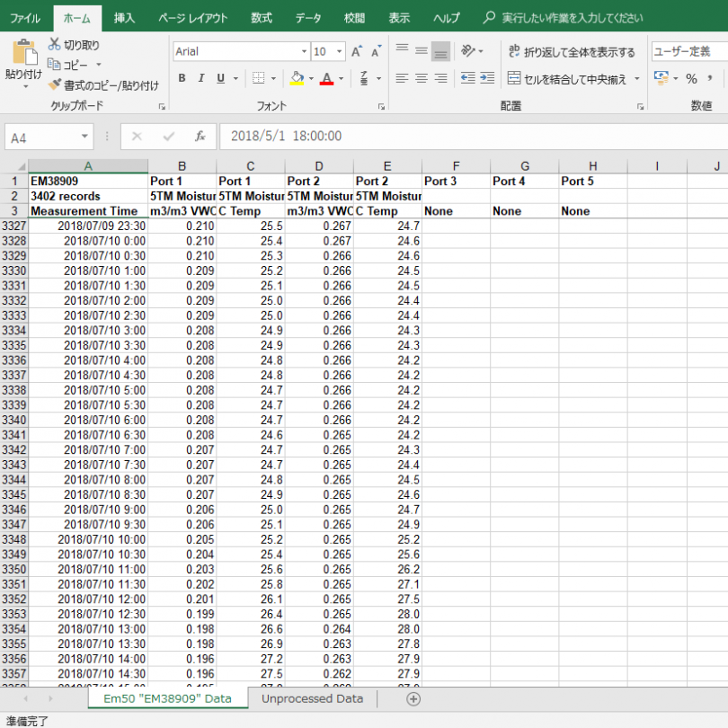Click the Insert Function fx icon
The width and height of the screenshot is (728, 728).
click(200, 137)
